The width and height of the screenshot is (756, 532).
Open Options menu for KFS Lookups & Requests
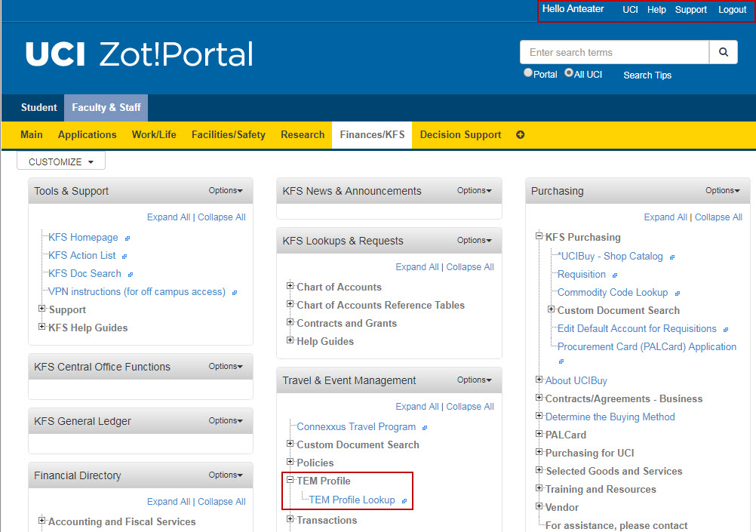pos(475,240)
